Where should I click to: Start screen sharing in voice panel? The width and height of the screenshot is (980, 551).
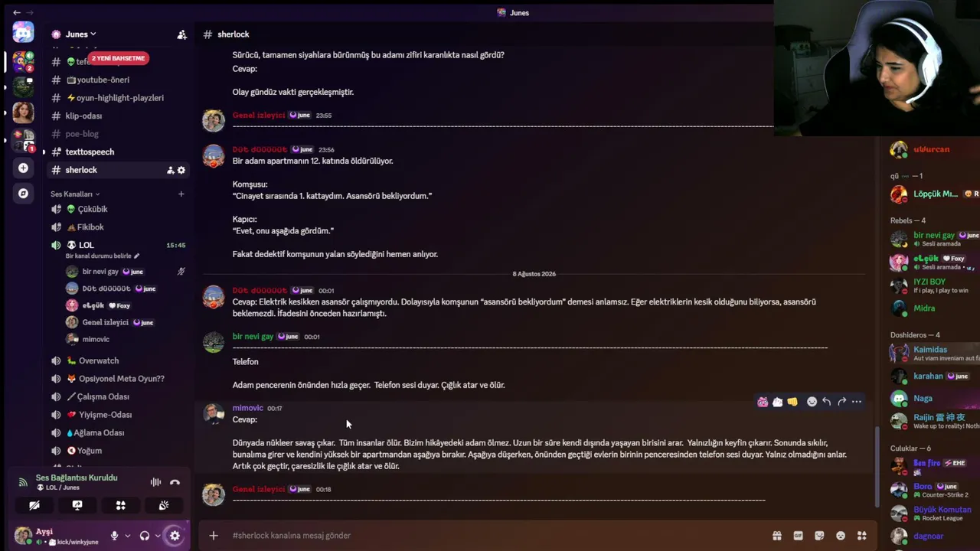(77, 505)
